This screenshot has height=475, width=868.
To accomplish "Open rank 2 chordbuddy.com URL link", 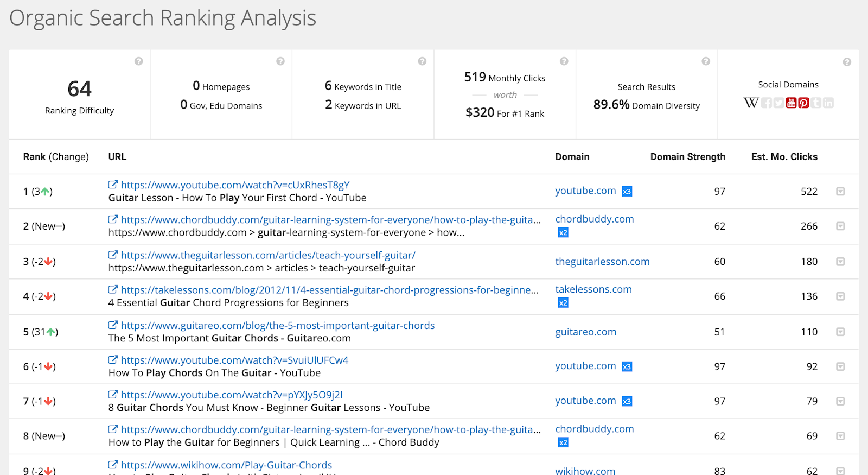I will pyautogui.click(x=331, y=220).
